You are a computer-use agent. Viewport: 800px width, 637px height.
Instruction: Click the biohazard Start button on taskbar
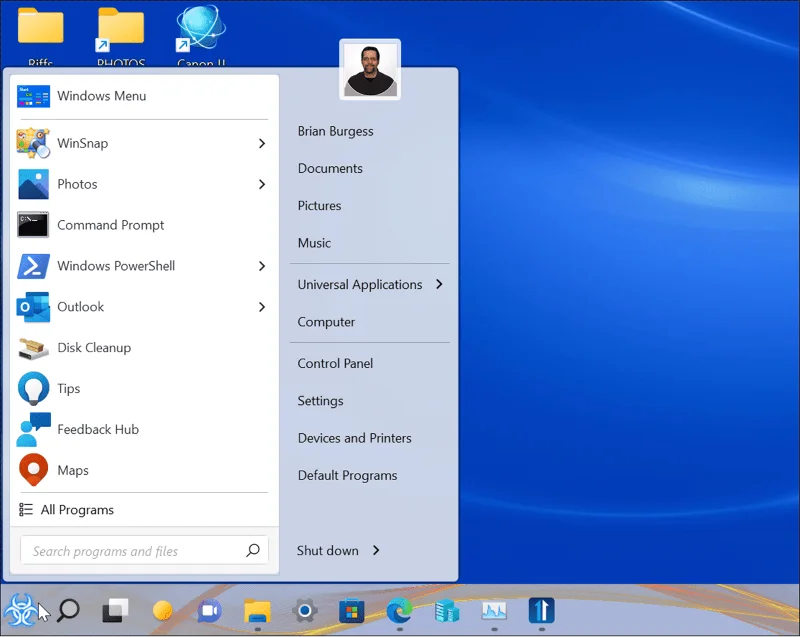[x=20, y=610]
